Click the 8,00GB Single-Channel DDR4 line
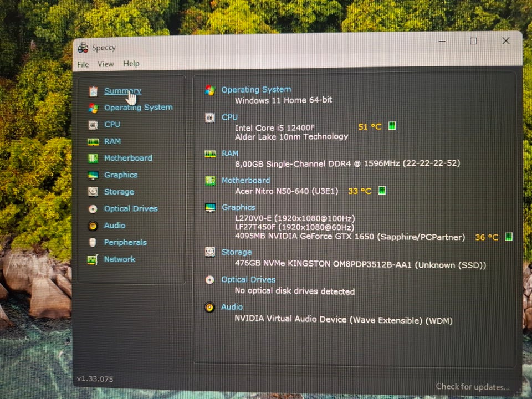532x399 pixels. [347, 163]
